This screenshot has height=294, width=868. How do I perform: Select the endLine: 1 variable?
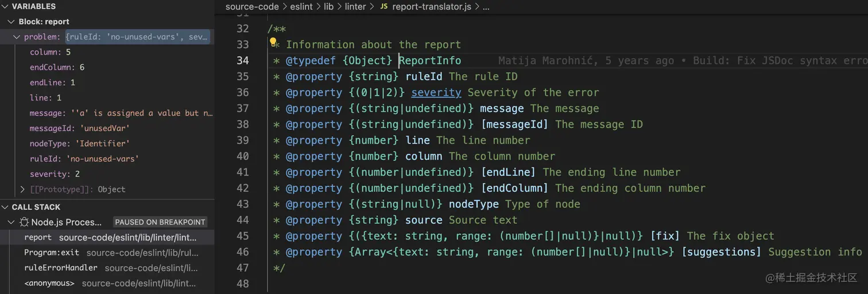tap(53, 83)
